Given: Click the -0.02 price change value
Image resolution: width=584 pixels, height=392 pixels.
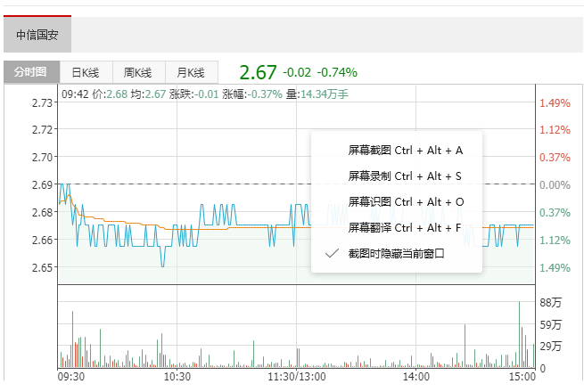Looking at the screenshot, I should click(x=297, y=72).
